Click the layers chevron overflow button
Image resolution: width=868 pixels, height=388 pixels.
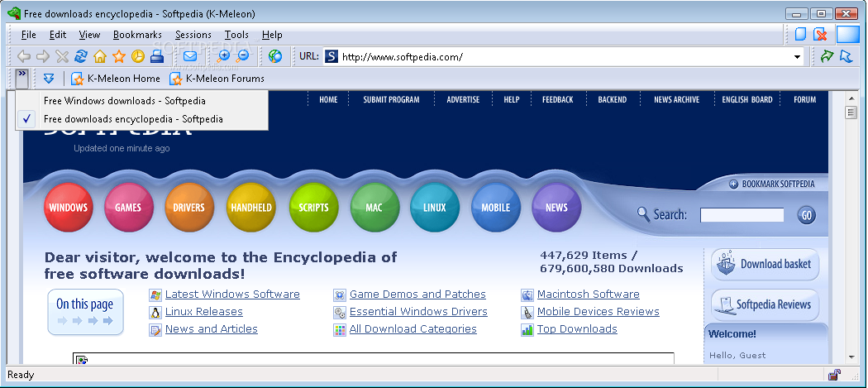21,79
